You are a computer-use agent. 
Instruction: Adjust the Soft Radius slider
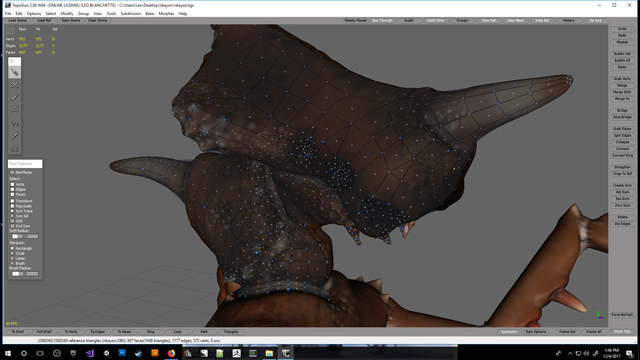pos(25,236)
